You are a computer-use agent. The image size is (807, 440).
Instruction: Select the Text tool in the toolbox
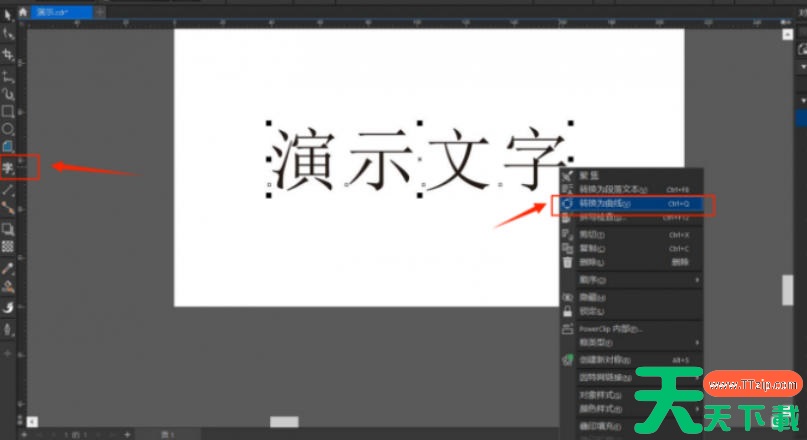[x=8, y=167]
